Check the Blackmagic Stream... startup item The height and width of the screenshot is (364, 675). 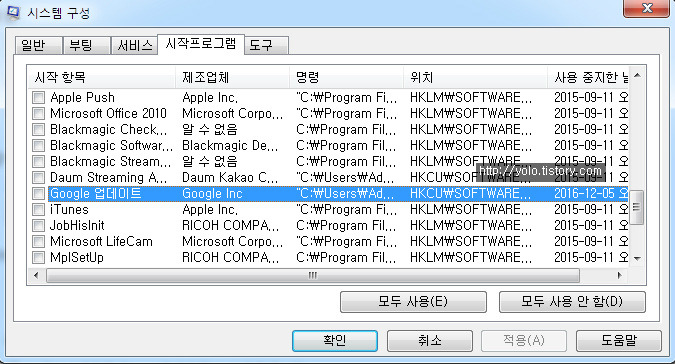click(x=39, y=161)
